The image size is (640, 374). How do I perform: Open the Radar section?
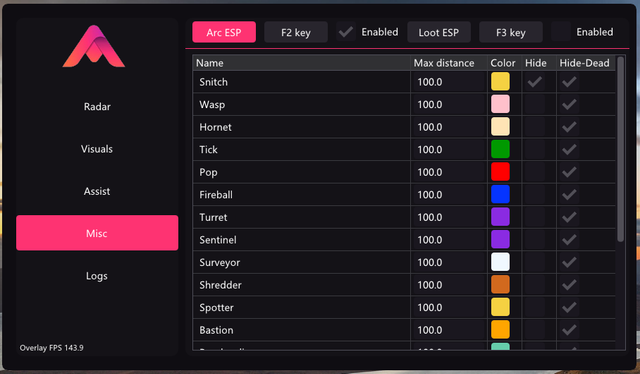click(x=97, y=107)
